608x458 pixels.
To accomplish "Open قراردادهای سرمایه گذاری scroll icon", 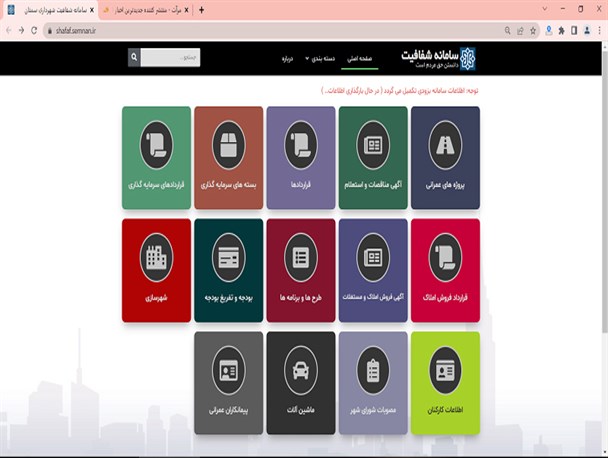I will 156,145.
